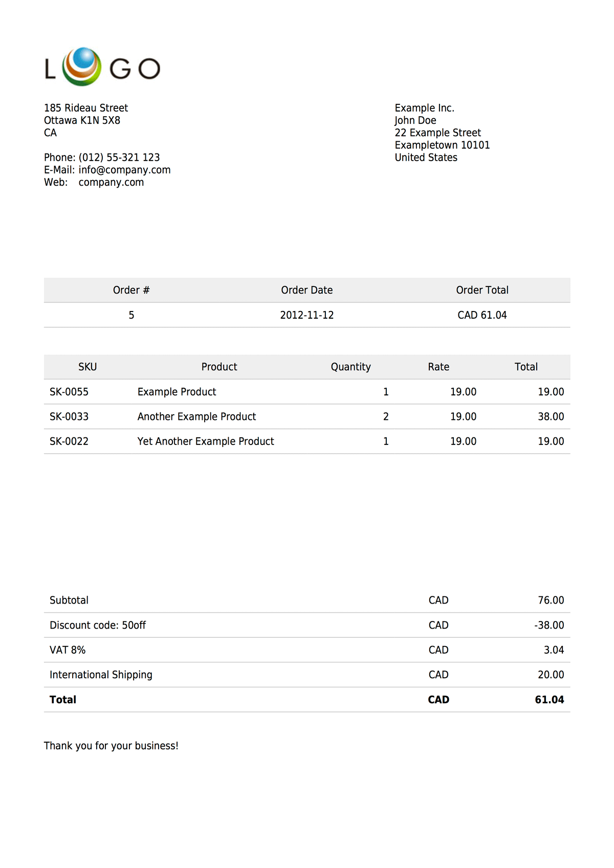Click 'International Shipping' label
The image size is (614, 868).
pyautogui.click(x=101, y=675)
